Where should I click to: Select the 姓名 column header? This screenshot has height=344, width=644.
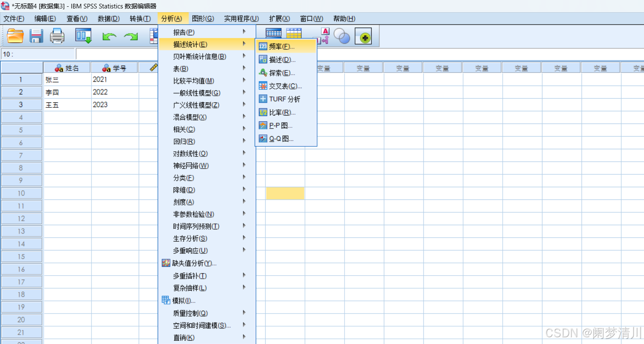(x=67, y=68)
